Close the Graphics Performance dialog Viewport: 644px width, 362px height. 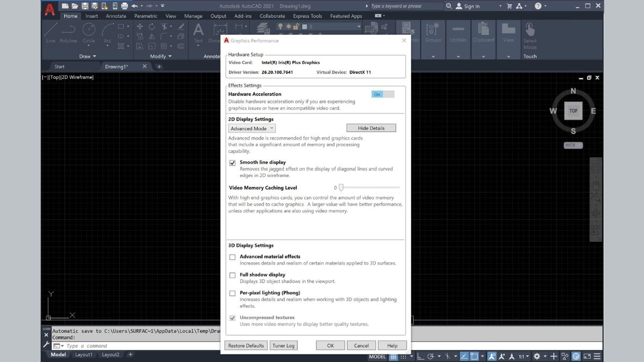click(404, 40)
